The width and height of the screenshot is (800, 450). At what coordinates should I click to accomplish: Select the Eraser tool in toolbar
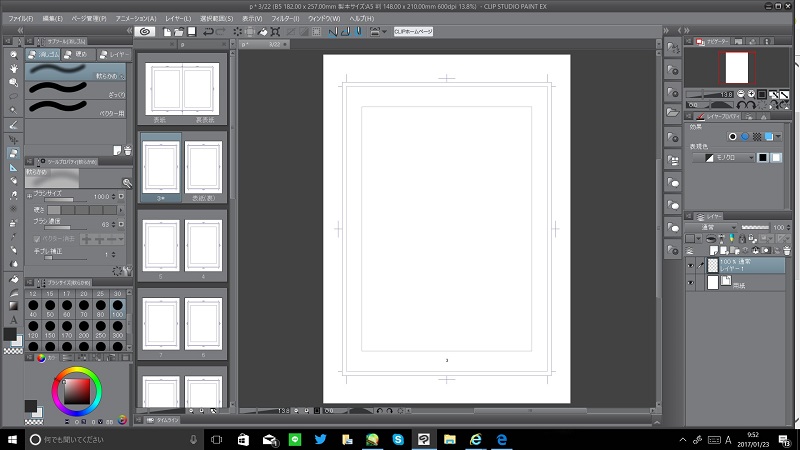14,153
